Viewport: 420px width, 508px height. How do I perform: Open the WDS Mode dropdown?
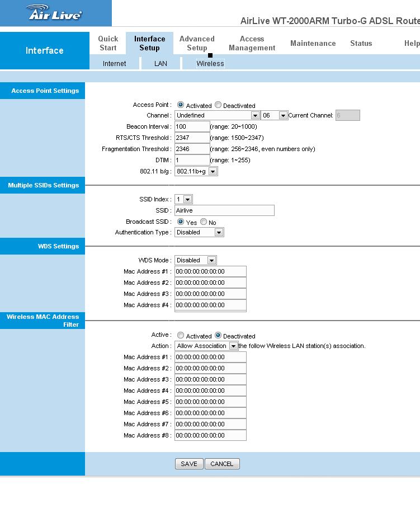(196, 260)
